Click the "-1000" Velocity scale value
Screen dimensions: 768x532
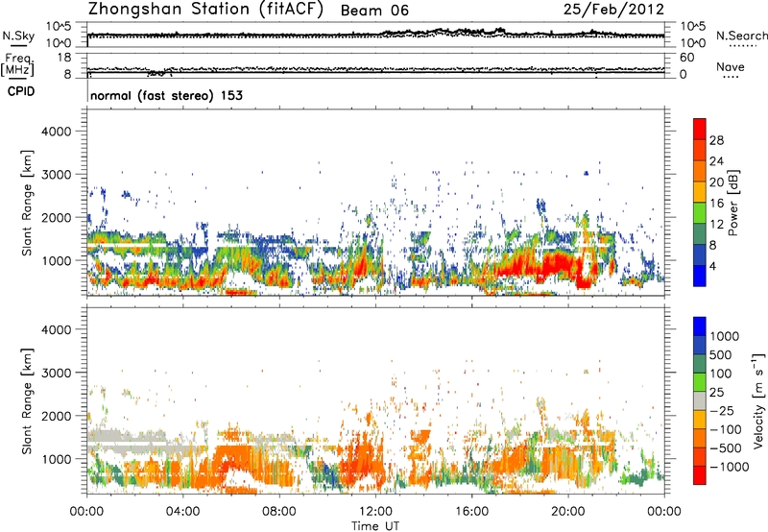729,467
